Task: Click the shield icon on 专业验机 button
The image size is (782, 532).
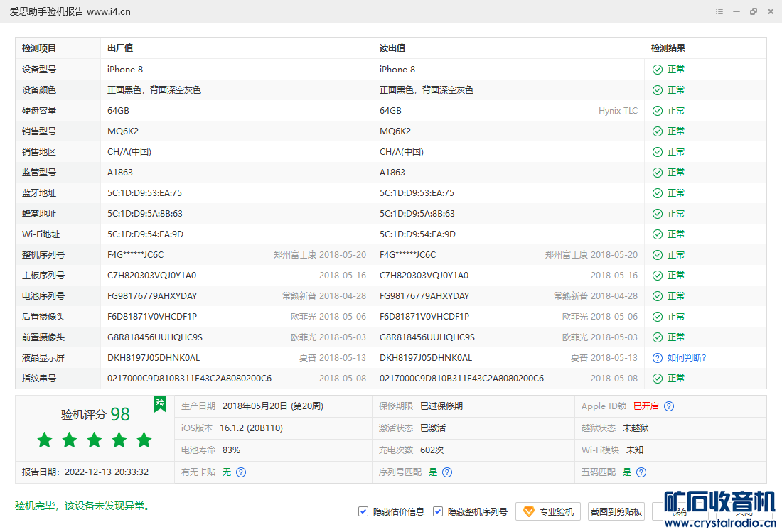Action: click(x=529, y=511)
